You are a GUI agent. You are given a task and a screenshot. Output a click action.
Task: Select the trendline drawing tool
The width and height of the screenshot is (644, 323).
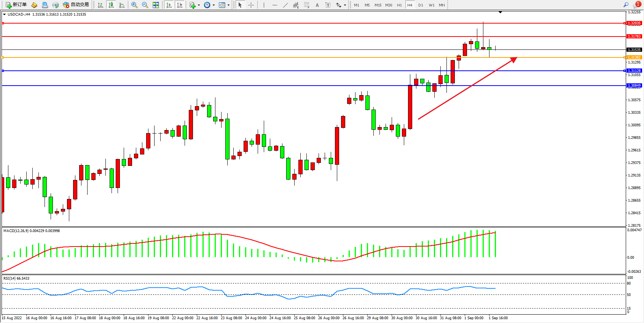coord(285,5)
